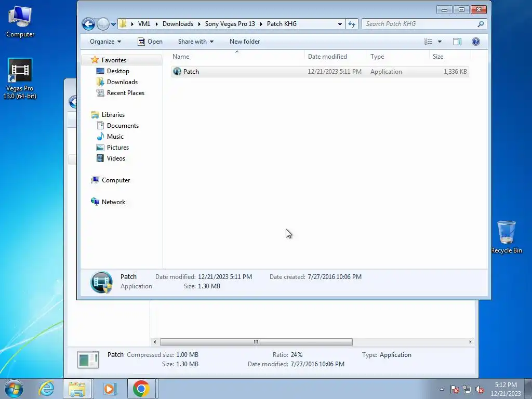The image size is (532, 399).
Task: Open the Organize menu
Action: click(105, 42)
